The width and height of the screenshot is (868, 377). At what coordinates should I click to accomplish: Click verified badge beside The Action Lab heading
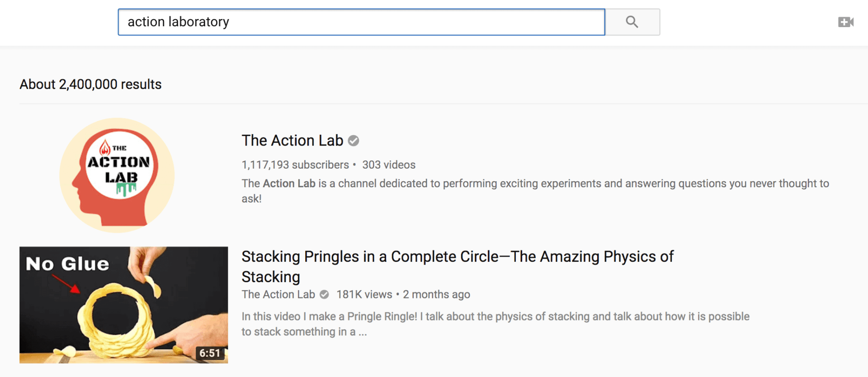tap(354, 141)
